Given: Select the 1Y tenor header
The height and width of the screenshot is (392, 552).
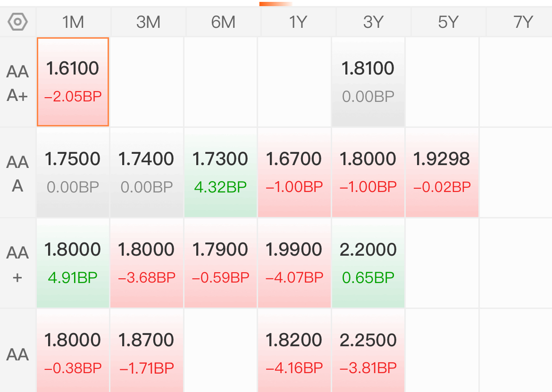Looking at the screenshot, I should [x=298, y=22].
